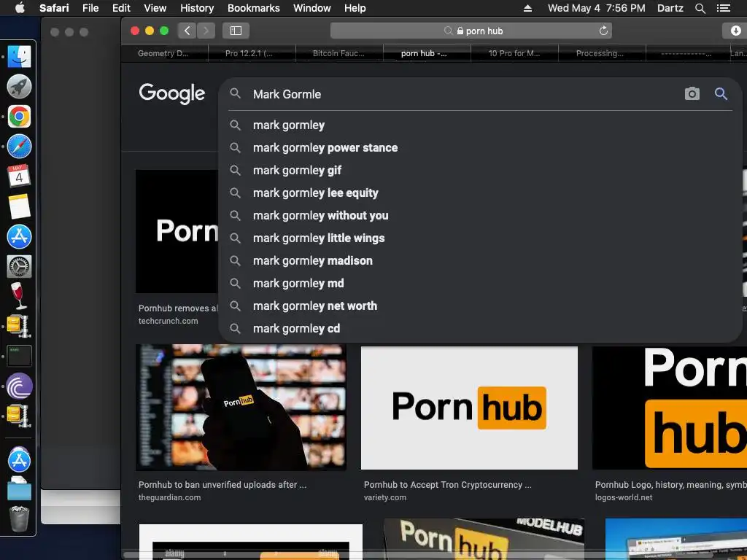Select suggestion "mark gormley madison"
The width and height of the screenshot is (747, 560).
coord(480,260)
